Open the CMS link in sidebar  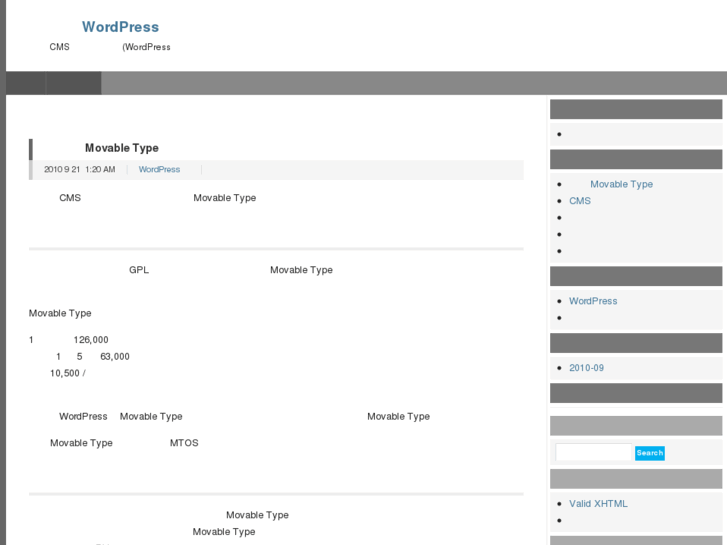[x=580, y=201]
